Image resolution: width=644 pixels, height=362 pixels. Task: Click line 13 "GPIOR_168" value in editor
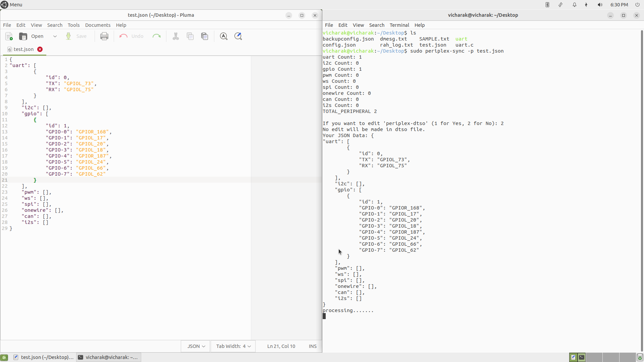[x=92, y=132]
